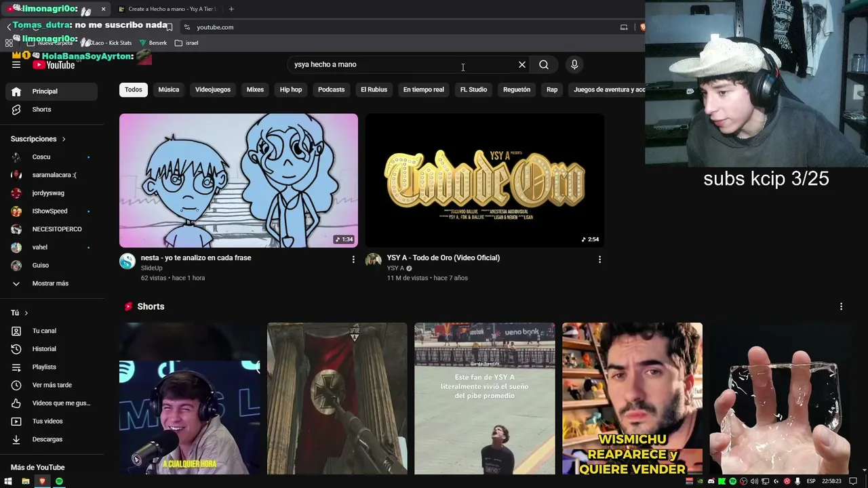The width and height of the screenshot is (868, 488).
Task: Open Descargas in the sidebar
Action: tap(53, 439)
